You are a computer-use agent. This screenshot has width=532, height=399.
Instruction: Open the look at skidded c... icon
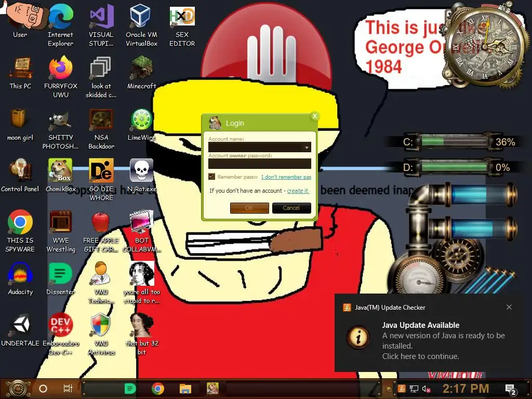point(101,76)
